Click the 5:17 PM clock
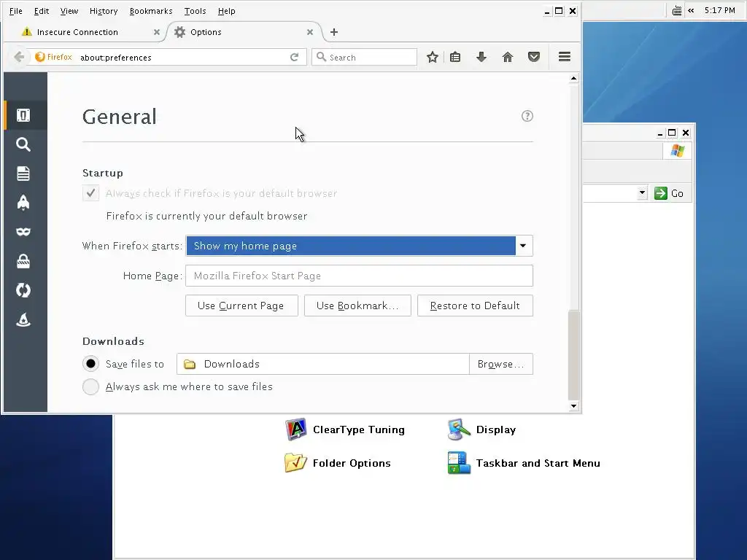 pos(719,10)
